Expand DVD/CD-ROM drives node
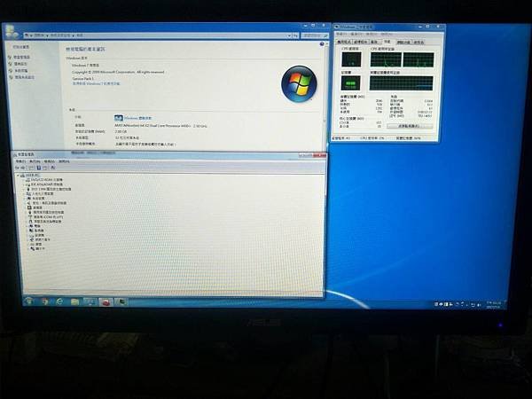 [x=24, y=179]
